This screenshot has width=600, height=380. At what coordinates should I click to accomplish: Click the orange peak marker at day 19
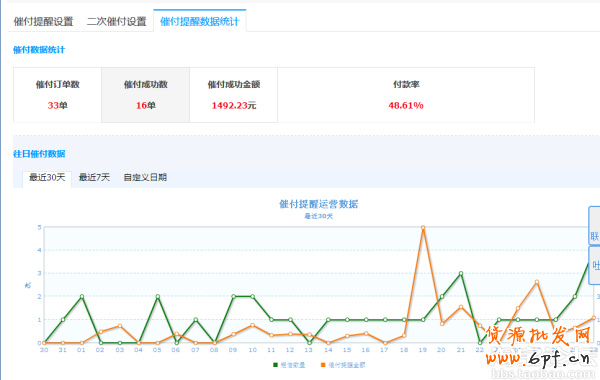click(423, 227)
